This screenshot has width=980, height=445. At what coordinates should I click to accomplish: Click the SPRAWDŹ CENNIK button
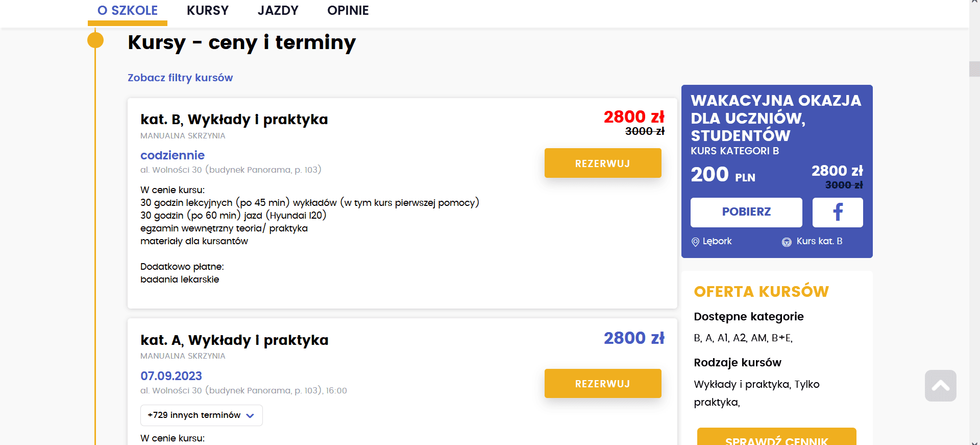click(776, 438)
